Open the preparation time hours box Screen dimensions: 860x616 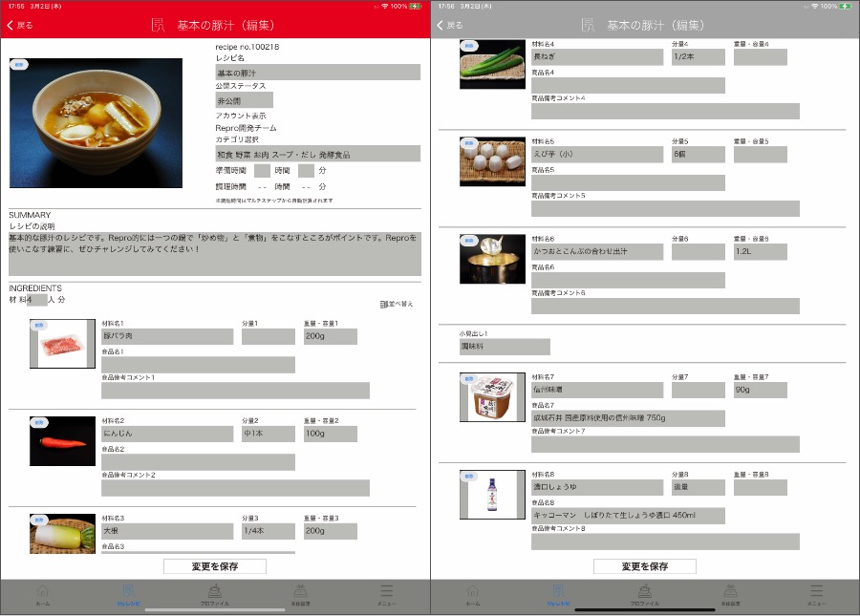pos(262,170)
